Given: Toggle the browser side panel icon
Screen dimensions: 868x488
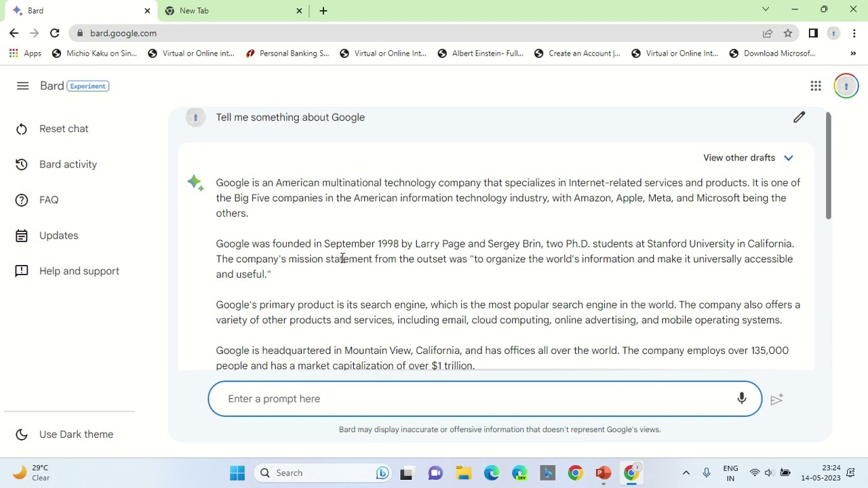Looking at the screenshot, I should (x=813, y=33).
